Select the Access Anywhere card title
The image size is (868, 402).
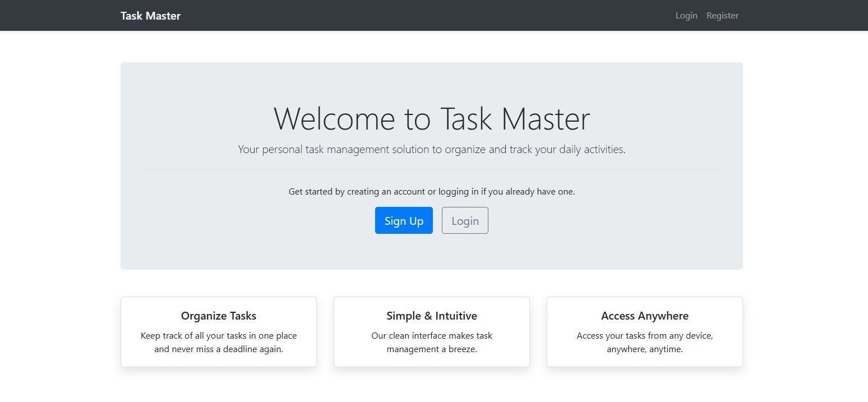pyautogui.click(x=644, y=316)
